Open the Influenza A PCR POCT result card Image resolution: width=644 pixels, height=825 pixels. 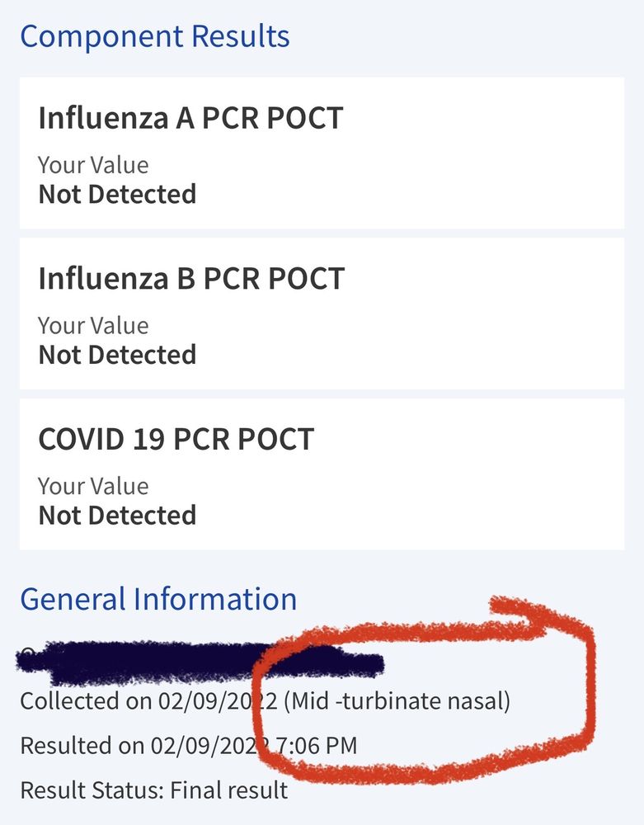coord(322,153)
